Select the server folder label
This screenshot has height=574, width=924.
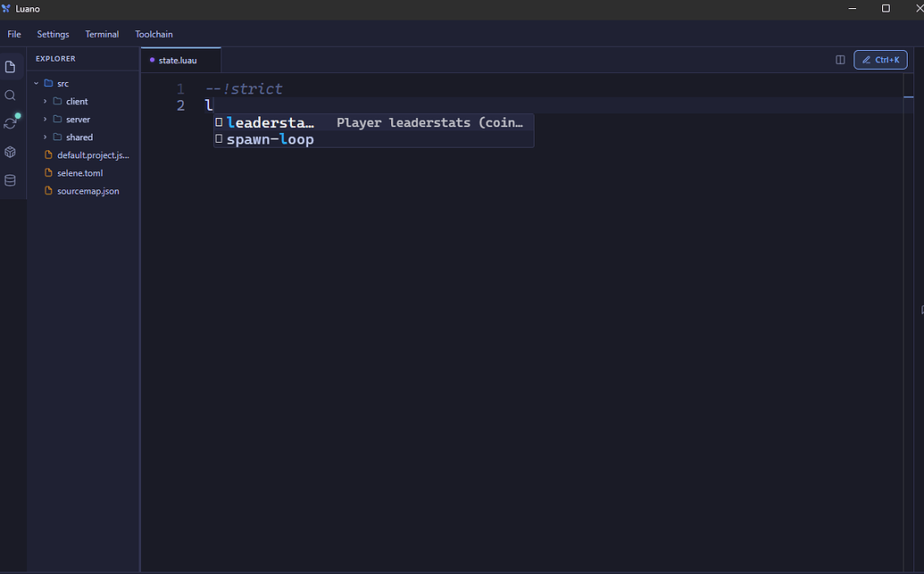[x=79, y=119]
